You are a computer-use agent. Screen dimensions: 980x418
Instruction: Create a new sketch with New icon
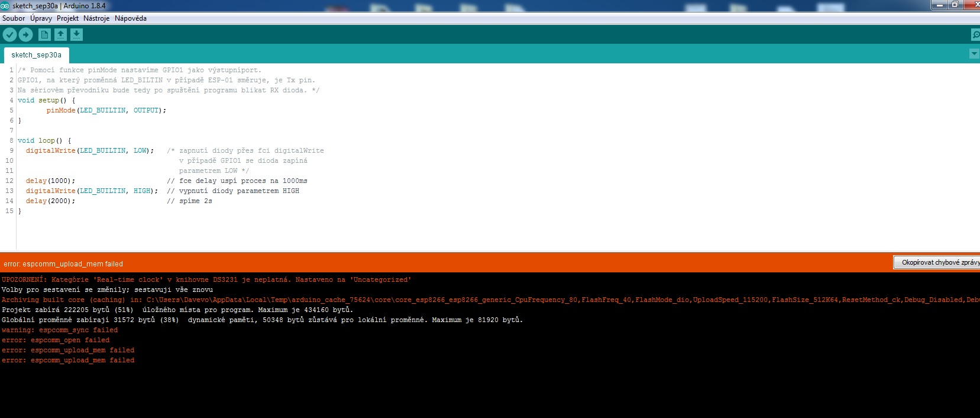pos(44,35)
